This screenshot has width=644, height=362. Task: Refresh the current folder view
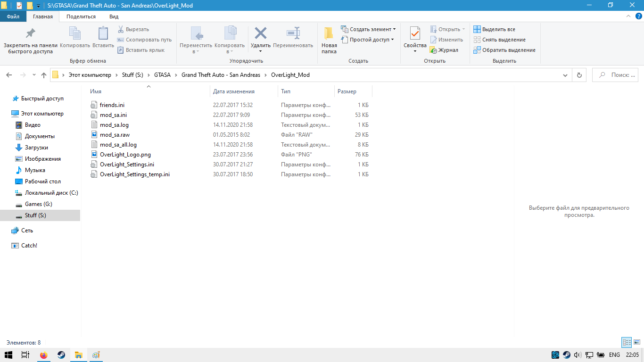[579, 75]
